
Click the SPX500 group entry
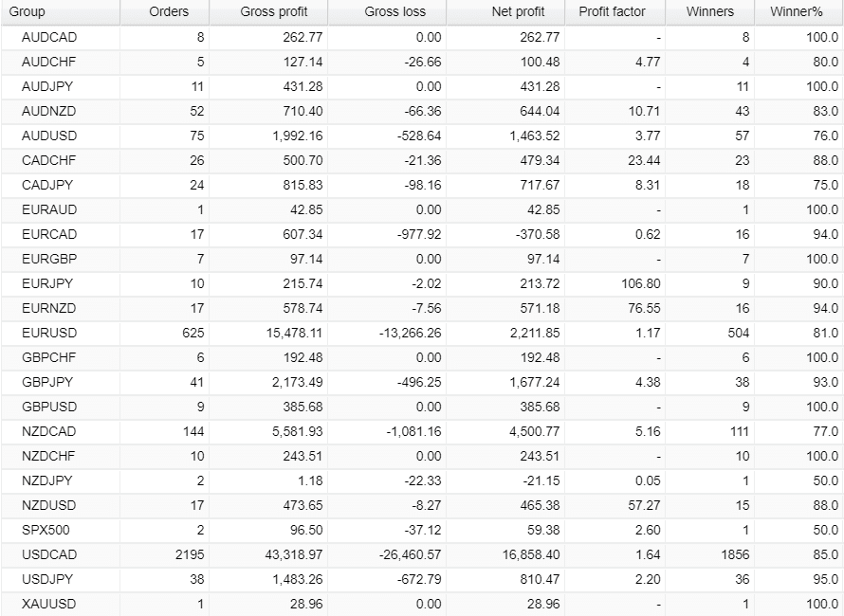[46, 530]
